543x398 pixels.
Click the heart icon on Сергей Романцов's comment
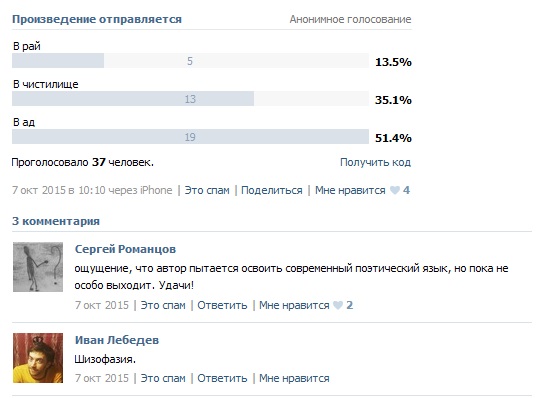[x=338, y=305]
